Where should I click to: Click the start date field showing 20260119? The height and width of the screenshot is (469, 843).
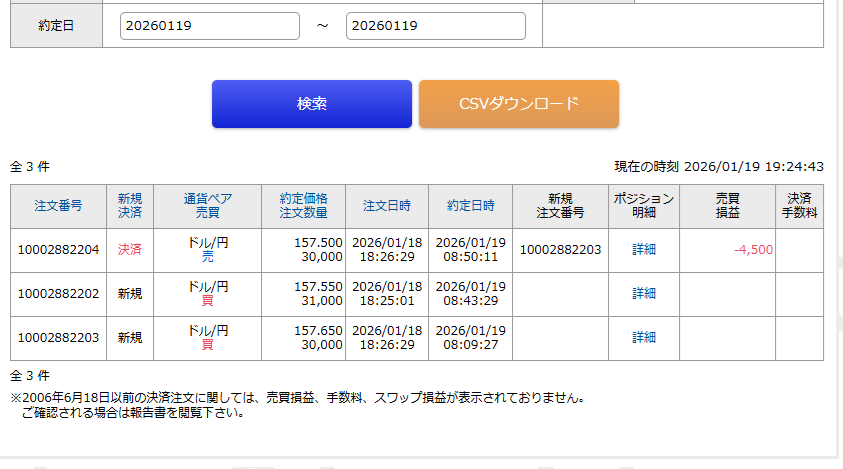coord(209,26)
